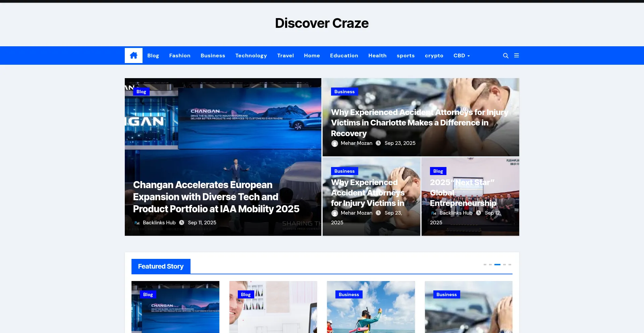Open first Featured Story Changan thumbnail

(175, 307)
